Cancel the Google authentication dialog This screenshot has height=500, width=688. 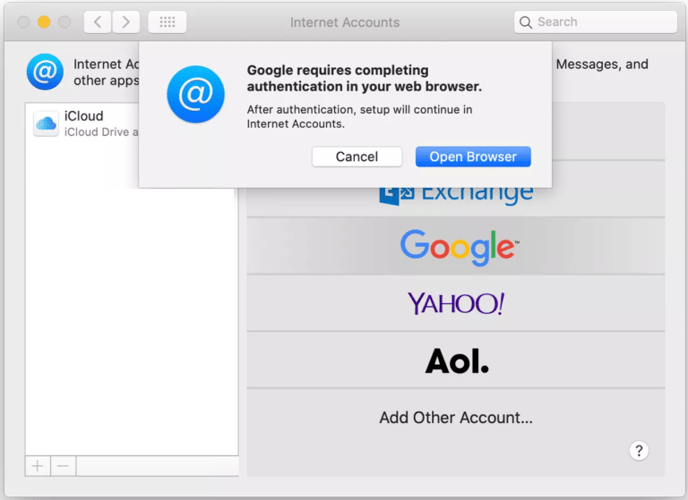point(356,157)
